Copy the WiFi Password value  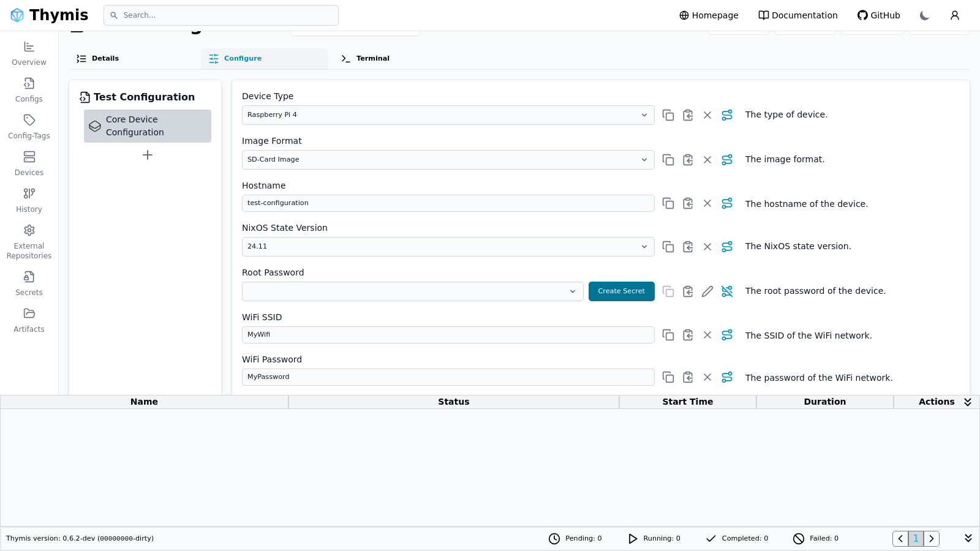click(668, 377)
